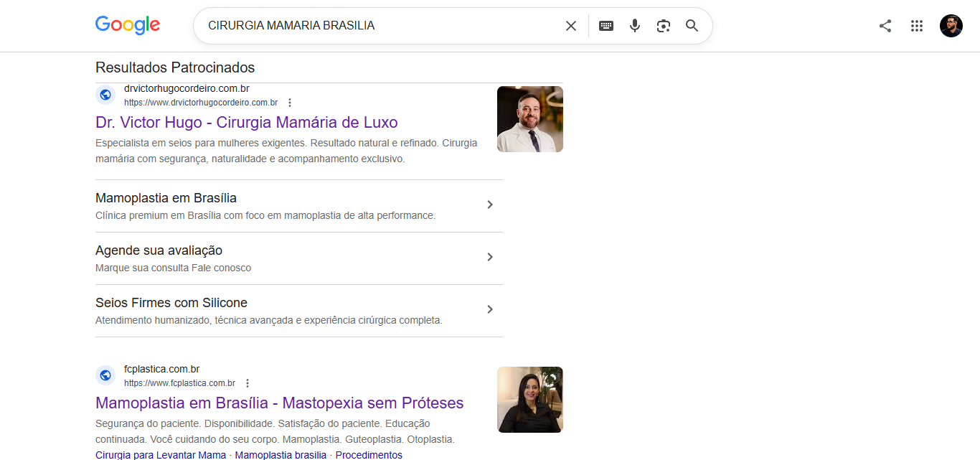Open the Mamoplastia em Brasília sitelink title
The image size is (980, 460).
click(x=166, y=198)
